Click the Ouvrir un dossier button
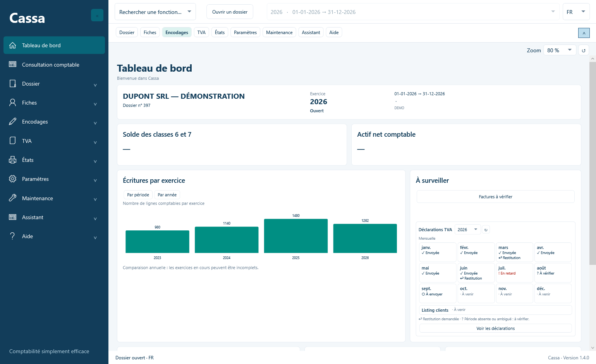 230,12
